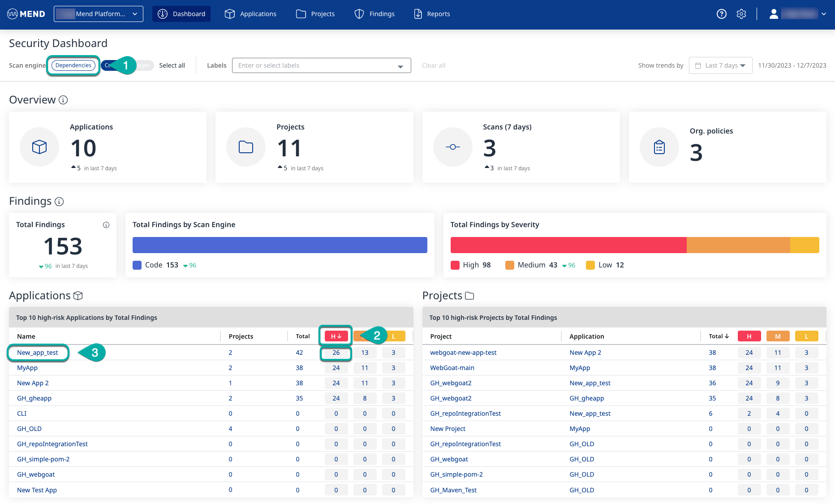Go to the Findings tab
The width and height of the screenshot is (835, 504).
(374, 14)
